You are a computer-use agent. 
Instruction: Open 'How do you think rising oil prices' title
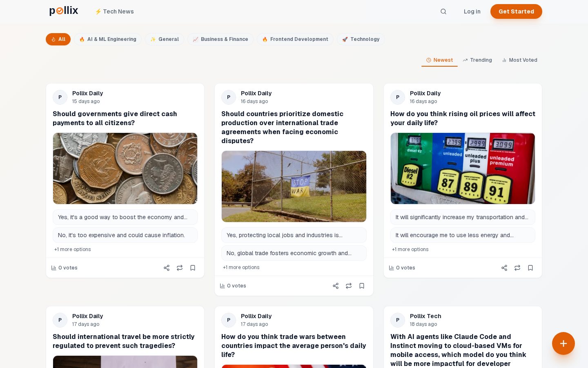(463, 118)
